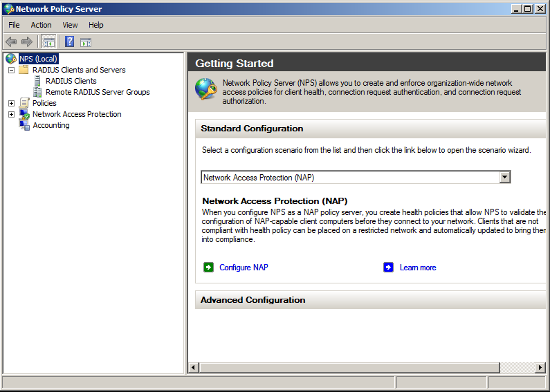
Task: Click the horizontal scrollbar right arrow
Action: click(540, 367)
